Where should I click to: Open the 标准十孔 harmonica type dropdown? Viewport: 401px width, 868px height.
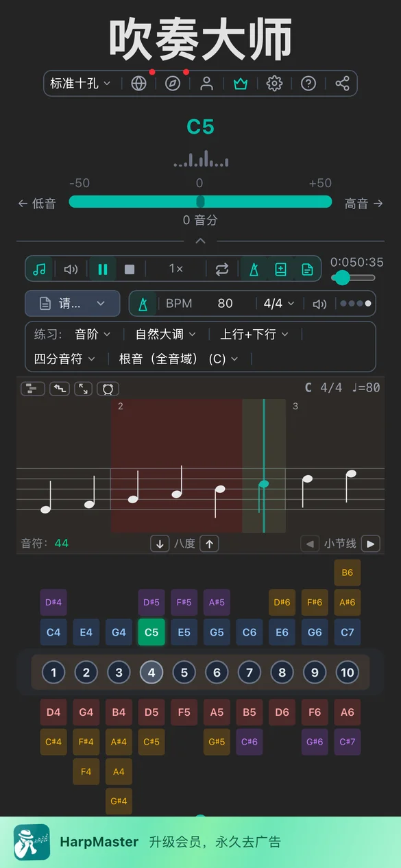click(80, 84)
